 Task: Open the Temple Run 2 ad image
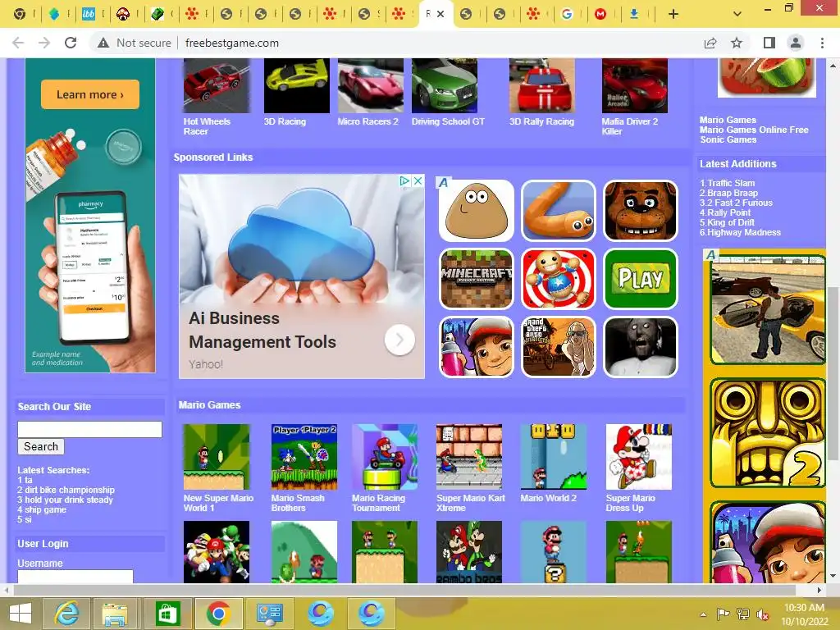tap(768, 433)
